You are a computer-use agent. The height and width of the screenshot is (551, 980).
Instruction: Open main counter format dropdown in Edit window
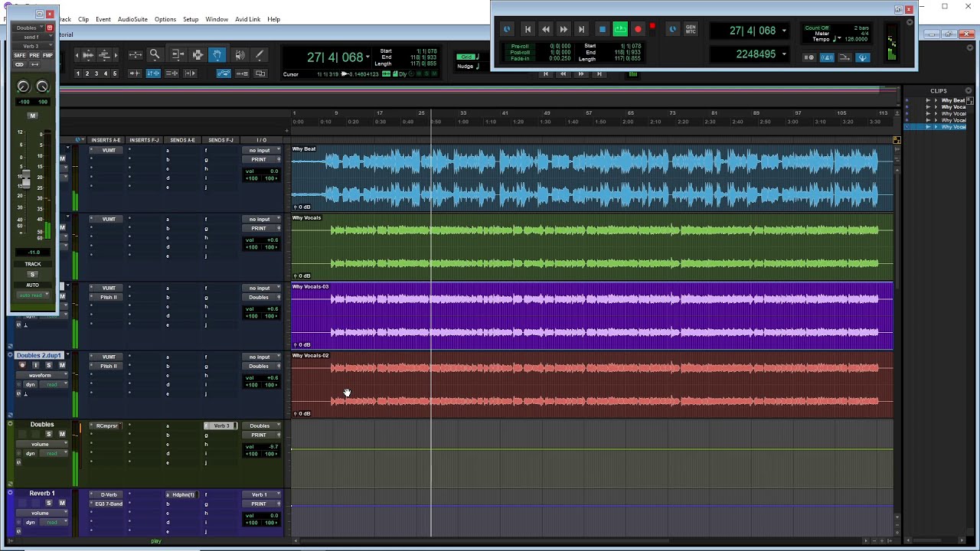pos(367,57)
